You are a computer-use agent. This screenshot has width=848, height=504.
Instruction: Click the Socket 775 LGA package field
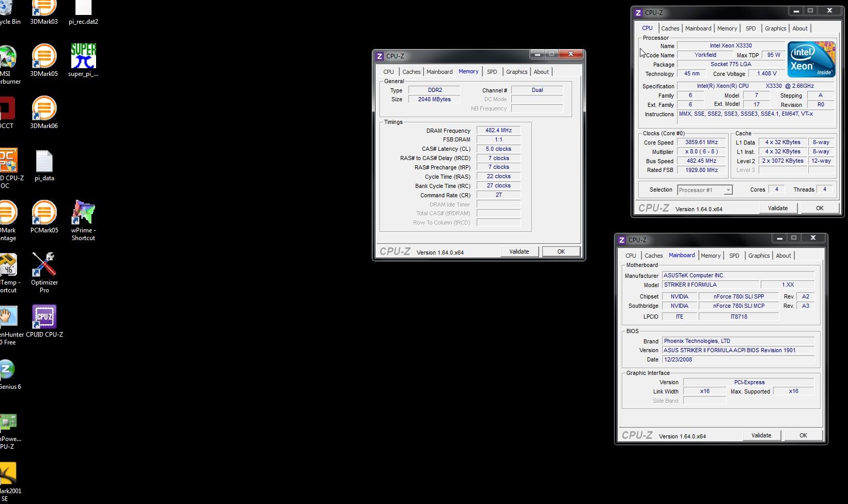point(731,64)
